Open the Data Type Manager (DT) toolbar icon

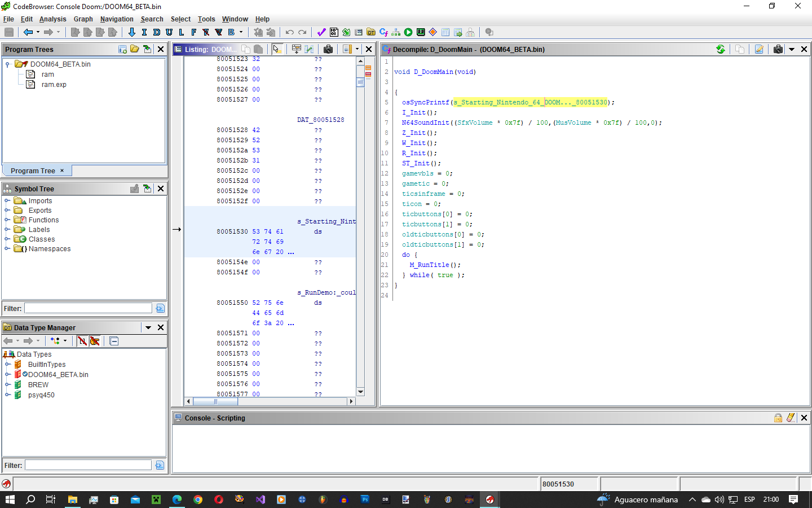371,32
